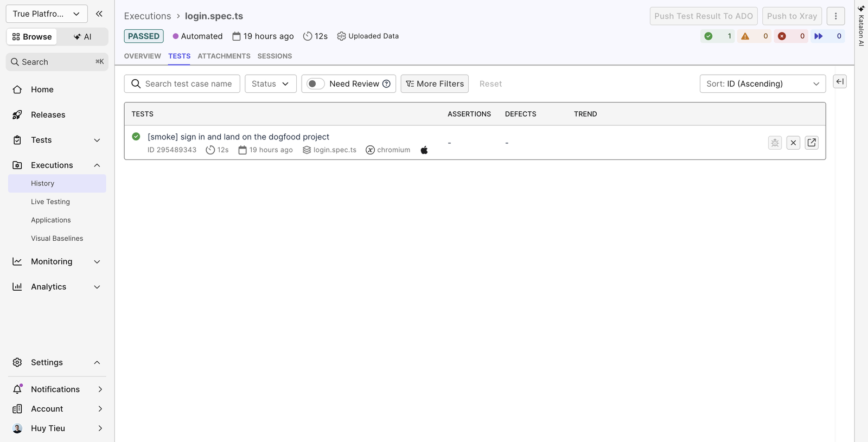Open the Status filter dropdown

click(271, 84)
